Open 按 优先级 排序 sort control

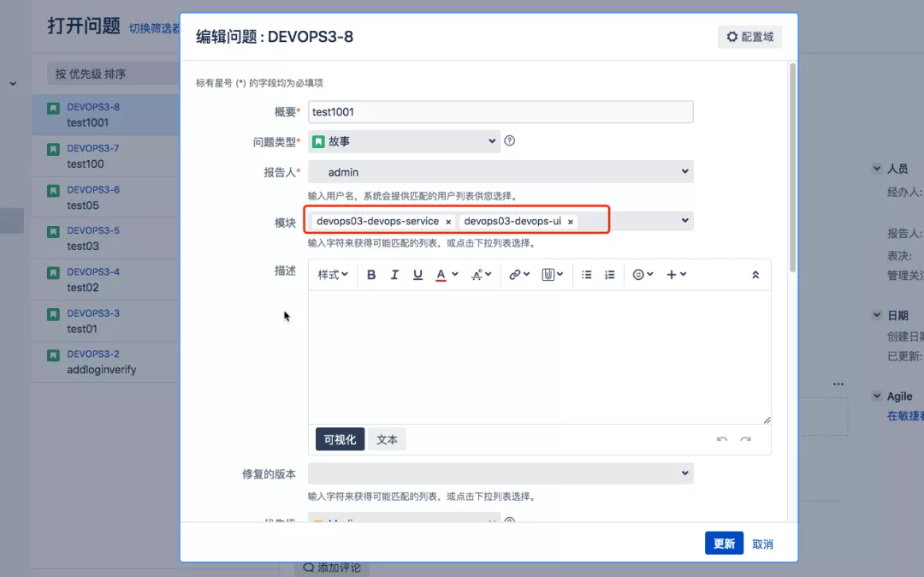coord(113,74)
